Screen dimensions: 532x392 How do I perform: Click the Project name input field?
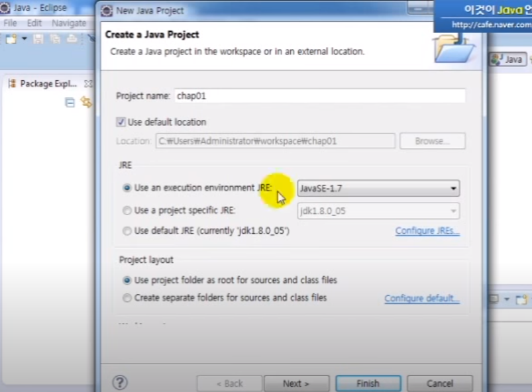[x=320, y=96]
